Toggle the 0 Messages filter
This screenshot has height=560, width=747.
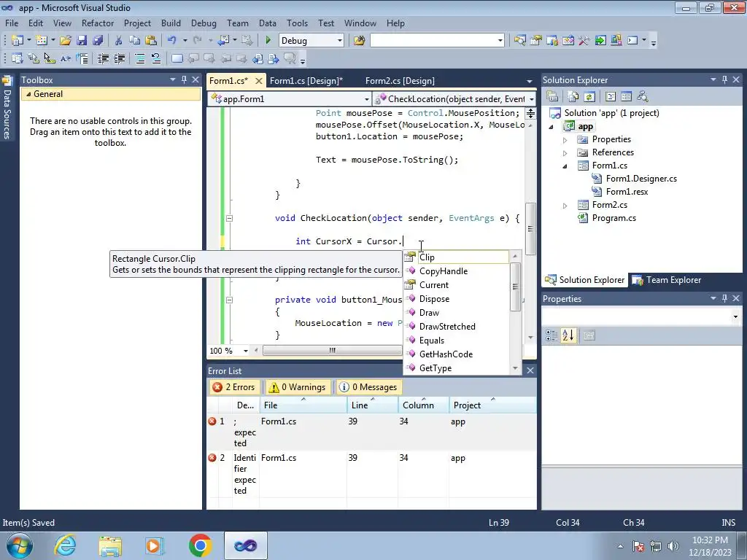click(368, 387)
